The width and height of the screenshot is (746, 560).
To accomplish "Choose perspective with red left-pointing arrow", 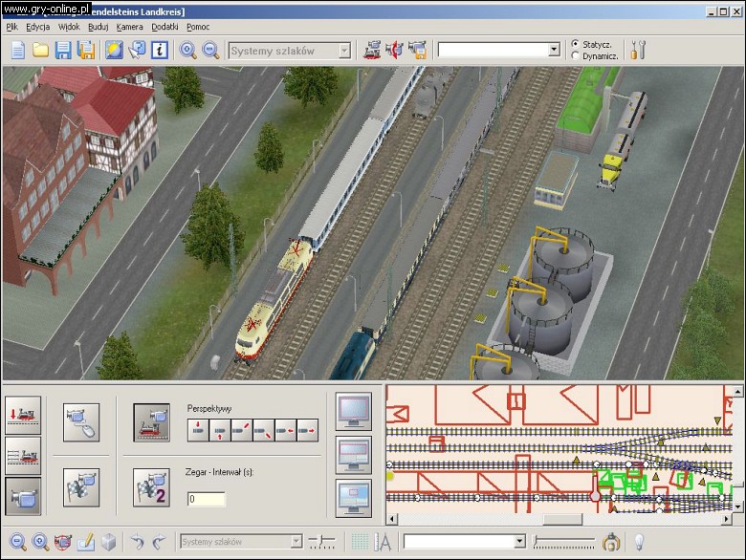I will click(x=285, y=430).
